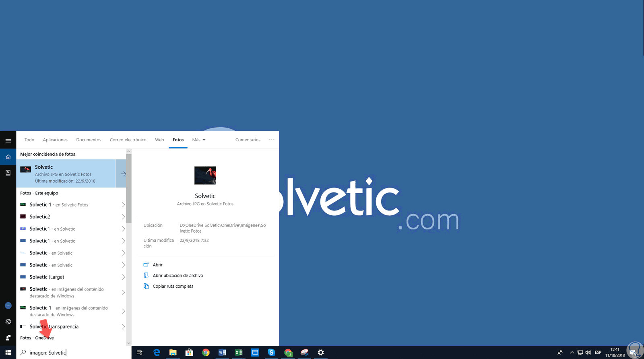
Task: Go to the search panel Home icon
Action: (x=8, y=157)
